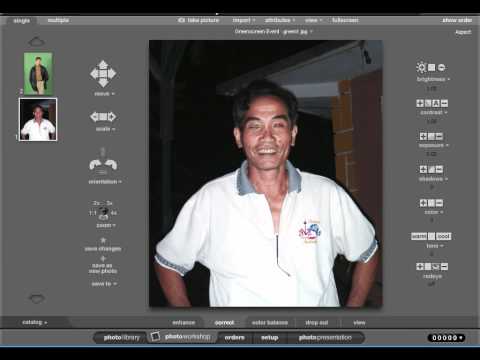Click the scale right arrow icon
The image size is (480, 360).
click(112, 117)
